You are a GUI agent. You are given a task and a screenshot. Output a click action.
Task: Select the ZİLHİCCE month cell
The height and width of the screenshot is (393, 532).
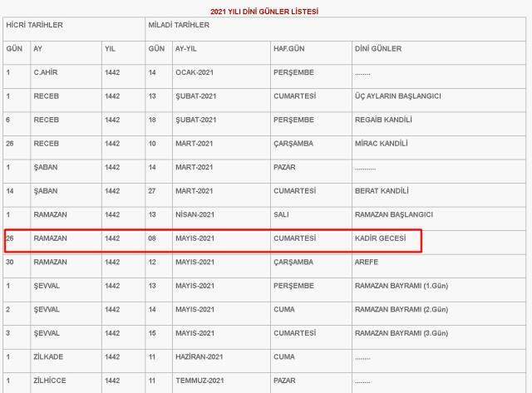(x=66, y=383)
